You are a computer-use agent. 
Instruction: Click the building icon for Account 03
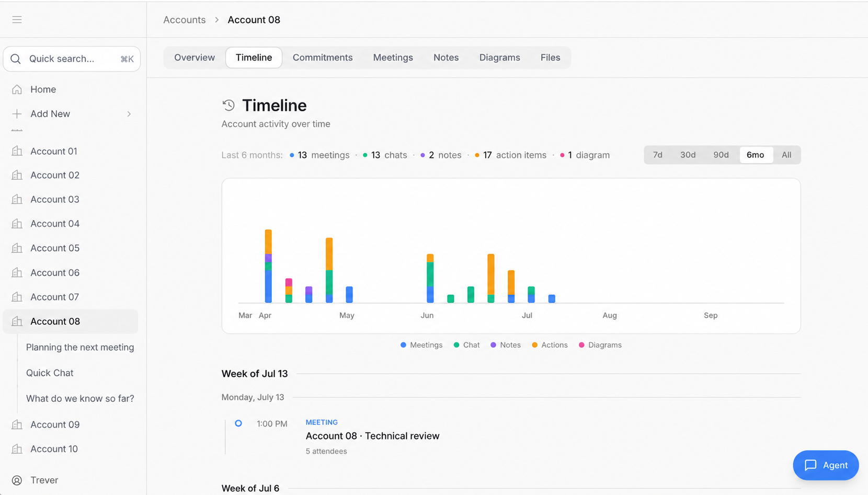[x=17, y=199]
